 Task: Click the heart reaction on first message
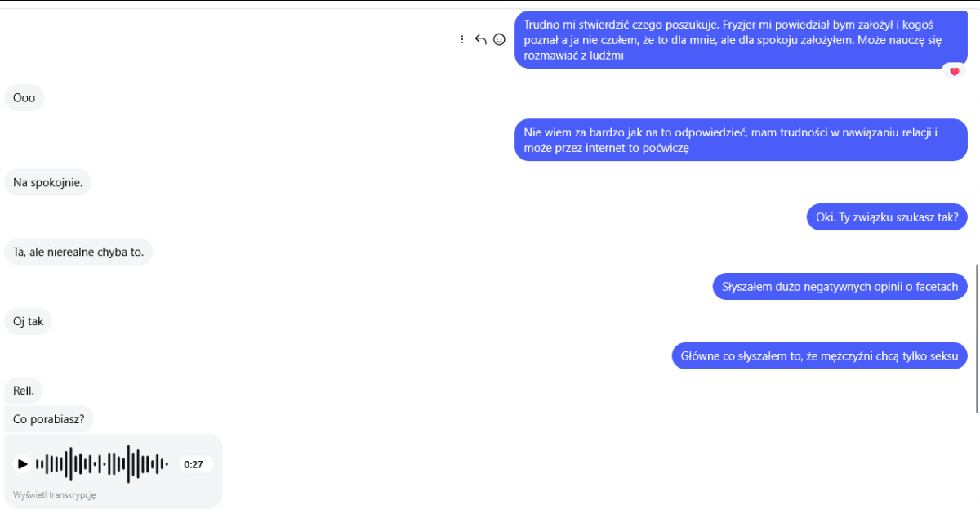coord(955,71)
